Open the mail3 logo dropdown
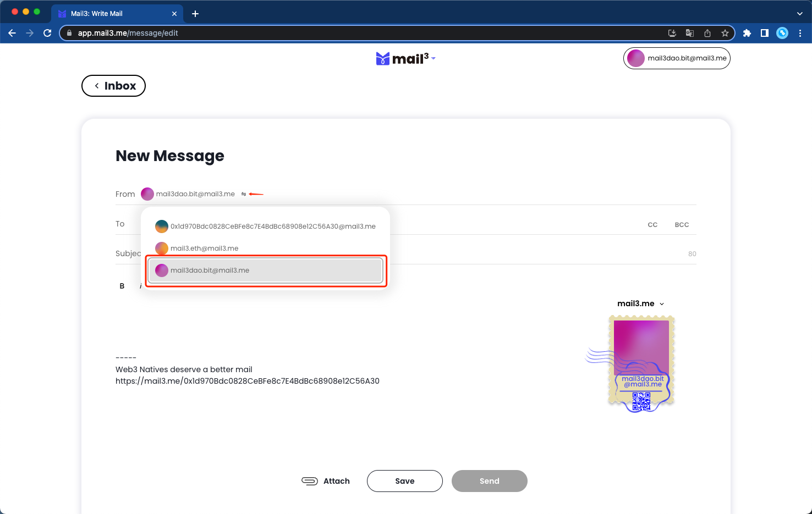 (406, 58)
